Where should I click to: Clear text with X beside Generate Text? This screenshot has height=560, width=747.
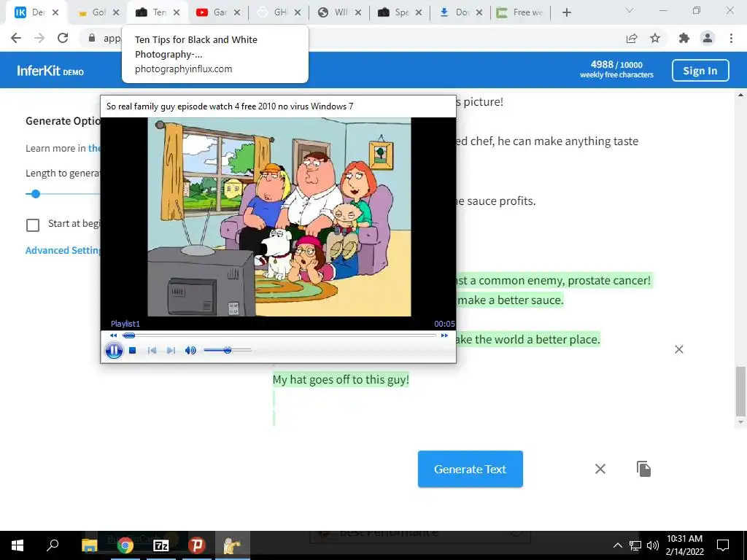point(600,469)
